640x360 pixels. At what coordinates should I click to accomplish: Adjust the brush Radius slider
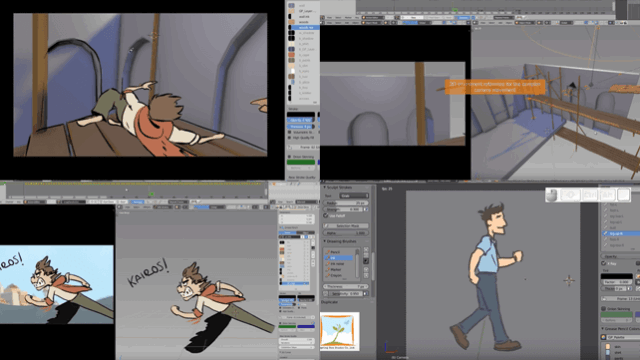pyautogui.click(x=346, y=203)
